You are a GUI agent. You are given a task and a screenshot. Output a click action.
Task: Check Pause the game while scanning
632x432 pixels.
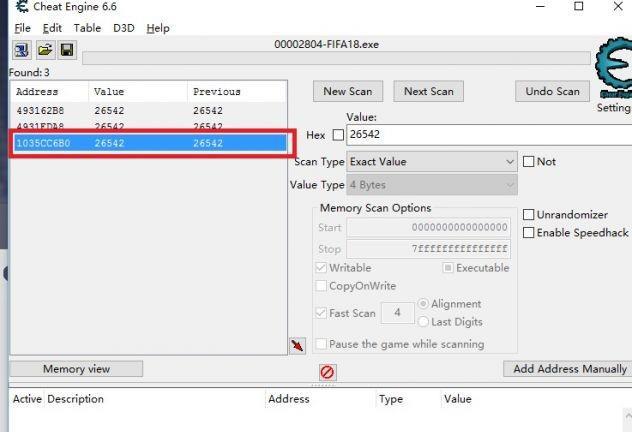tap(321, 344)
